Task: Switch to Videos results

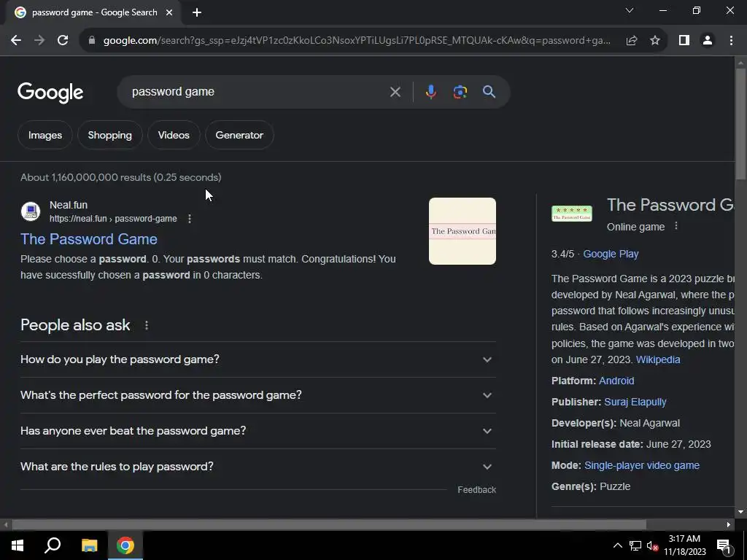Action: (x=174, y=135)
